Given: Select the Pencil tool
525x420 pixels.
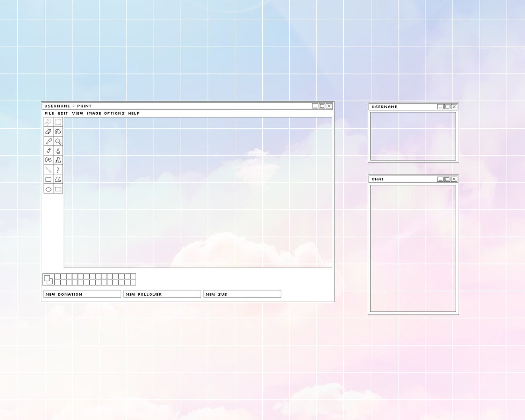Looking at the screenshot, I should coord(48,151).
